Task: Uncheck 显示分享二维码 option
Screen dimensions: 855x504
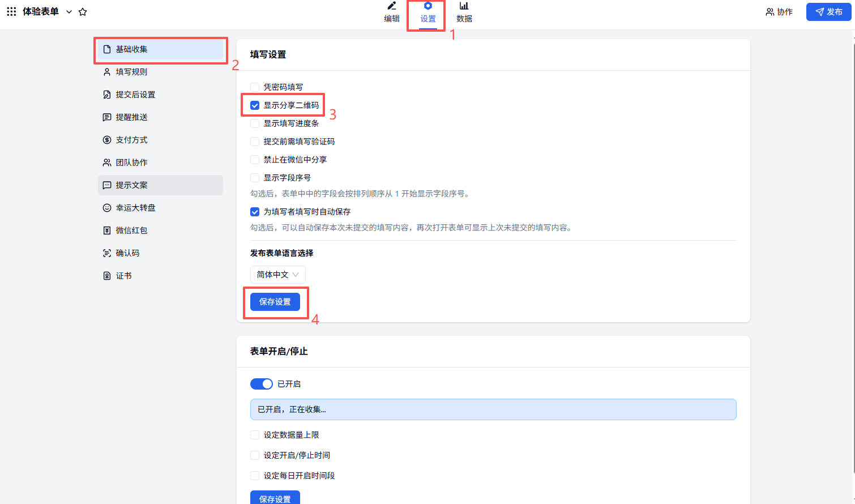Action: 255,105
